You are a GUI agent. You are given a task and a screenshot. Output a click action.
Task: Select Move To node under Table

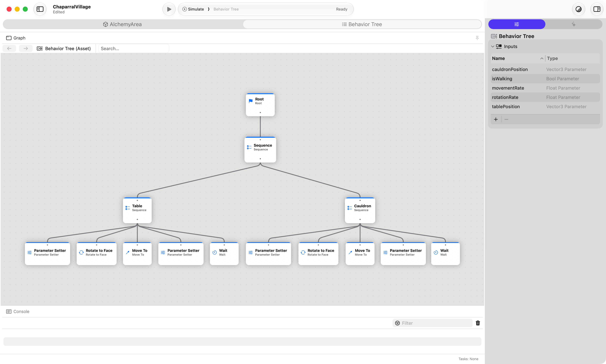click(137, 254)
